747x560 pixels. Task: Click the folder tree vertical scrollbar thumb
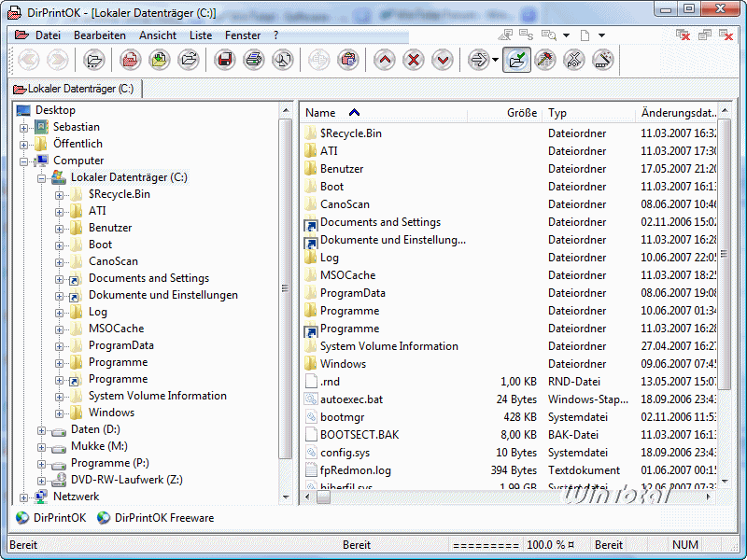285,288
